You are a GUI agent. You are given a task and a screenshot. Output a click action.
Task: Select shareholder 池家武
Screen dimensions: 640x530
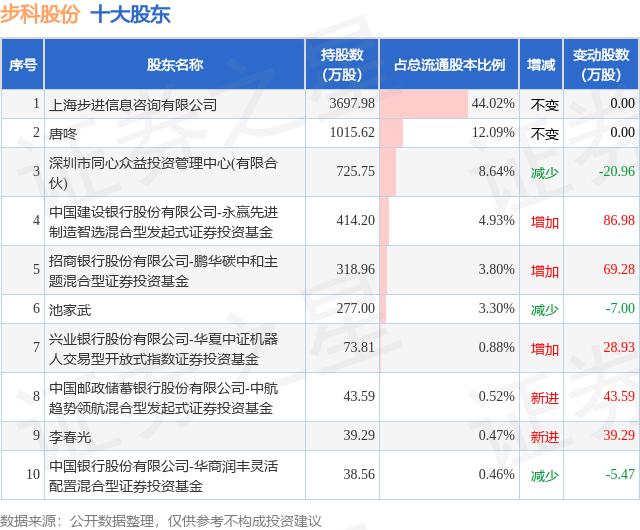[70, 310]
